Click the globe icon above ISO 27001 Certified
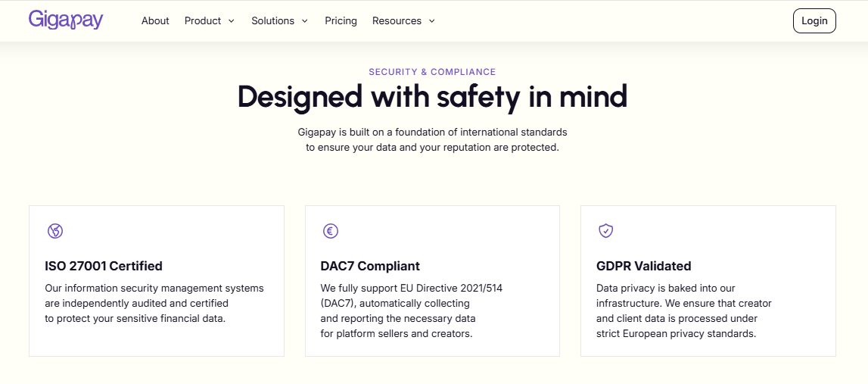The image size is (868, 384). 54,230
